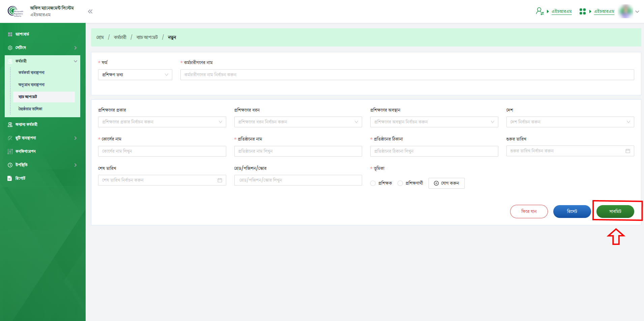Image resolution: width=644 pixels, height=321 pixels.
Task: Go to কর্মচারী breadcrumb link
Action: [120, 37]
